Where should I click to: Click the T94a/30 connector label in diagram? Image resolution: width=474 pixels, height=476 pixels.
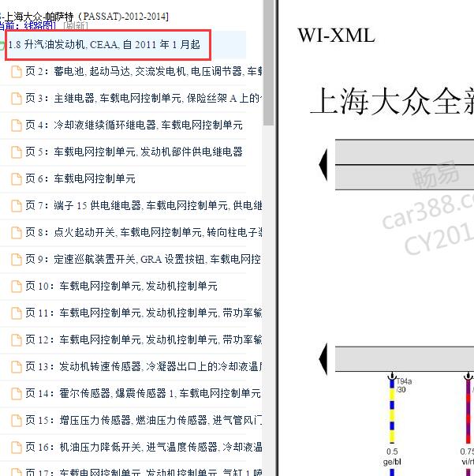404,385
